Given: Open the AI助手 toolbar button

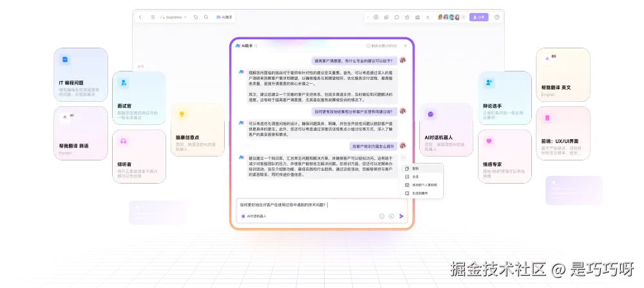Looking at the screenshot, I should pyautogui.click(x=224, y=17).
